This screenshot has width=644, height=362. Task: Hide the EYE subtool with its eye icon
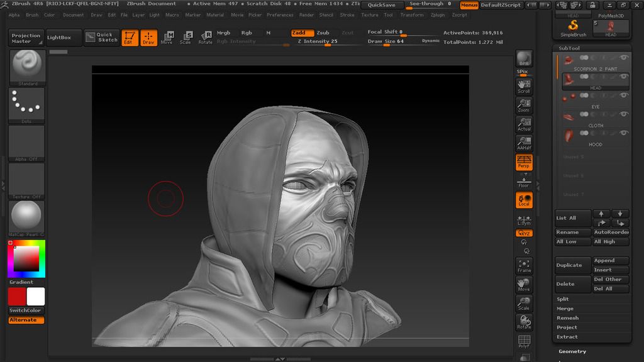tap(625, 96)
